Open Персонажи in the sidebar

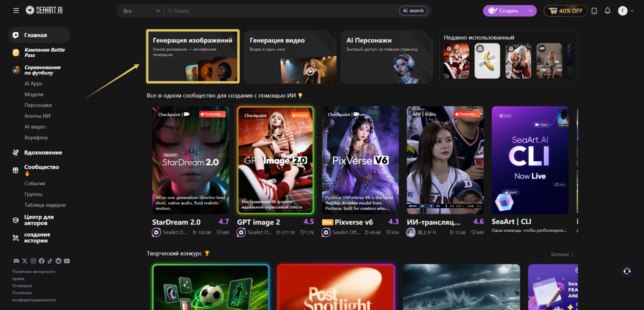tap(38, 105)
